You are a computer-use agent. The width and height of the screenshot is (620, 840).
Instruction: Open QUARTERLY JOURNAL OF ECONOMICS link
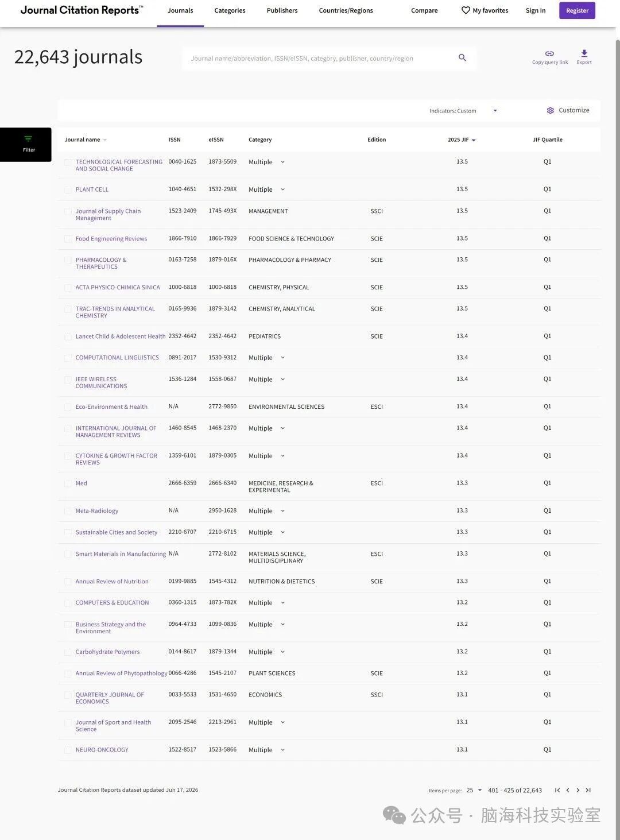click(110, 698)
